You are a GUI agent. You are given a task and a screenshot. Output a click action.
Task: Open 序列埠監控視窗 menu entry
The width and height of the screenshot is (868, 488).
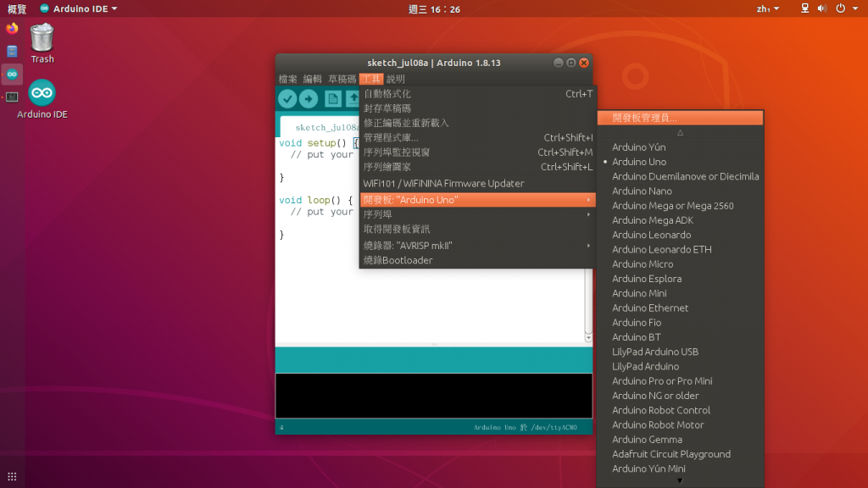tap(477, 152)
